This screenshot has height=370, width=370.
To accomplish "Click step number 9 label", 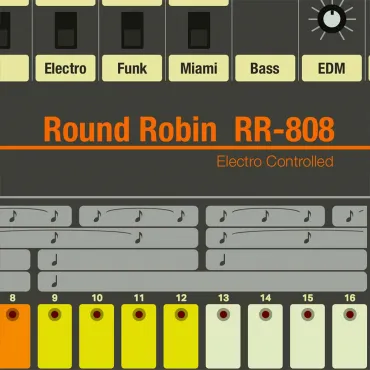I will pos(55,298).
